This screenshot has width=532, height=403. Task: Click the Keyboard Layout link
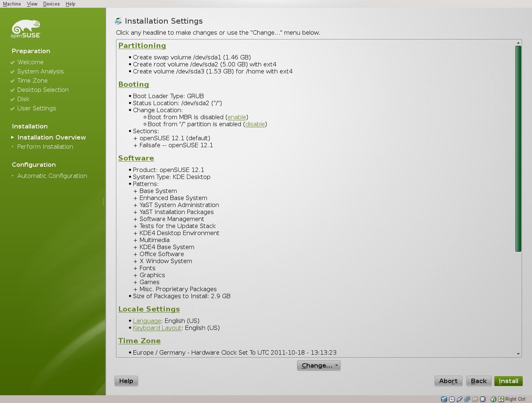(157, 328)
